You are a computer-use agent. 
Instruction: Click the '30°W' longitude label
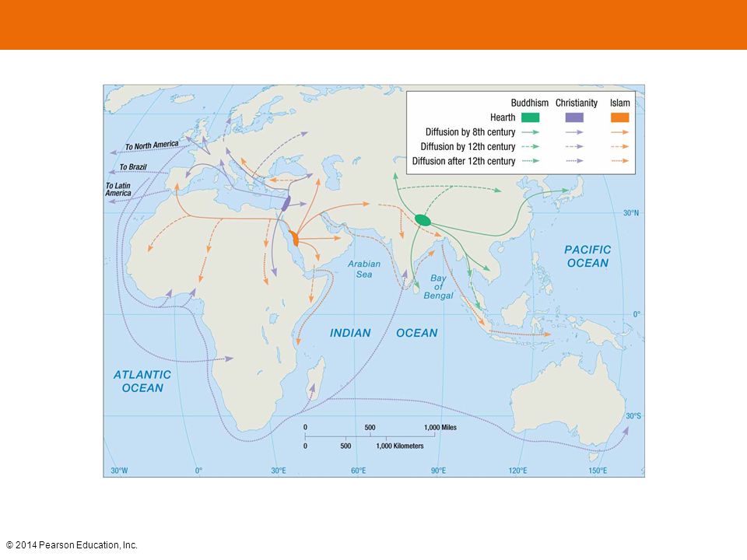(119, 471)
